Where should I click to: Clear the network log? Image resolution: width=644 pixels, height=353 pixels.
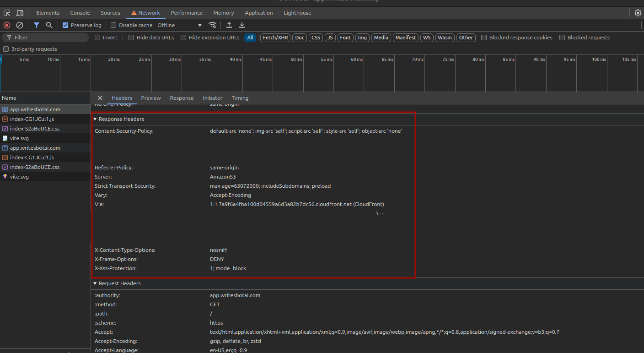pos(20,25)
